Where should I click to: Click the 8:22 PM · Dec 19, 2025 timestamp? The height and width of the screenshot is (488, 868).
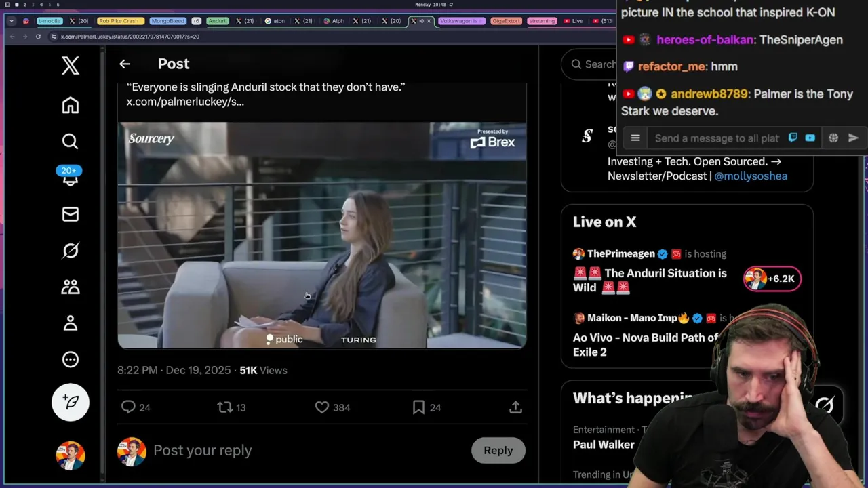click(x=175, y=371)
